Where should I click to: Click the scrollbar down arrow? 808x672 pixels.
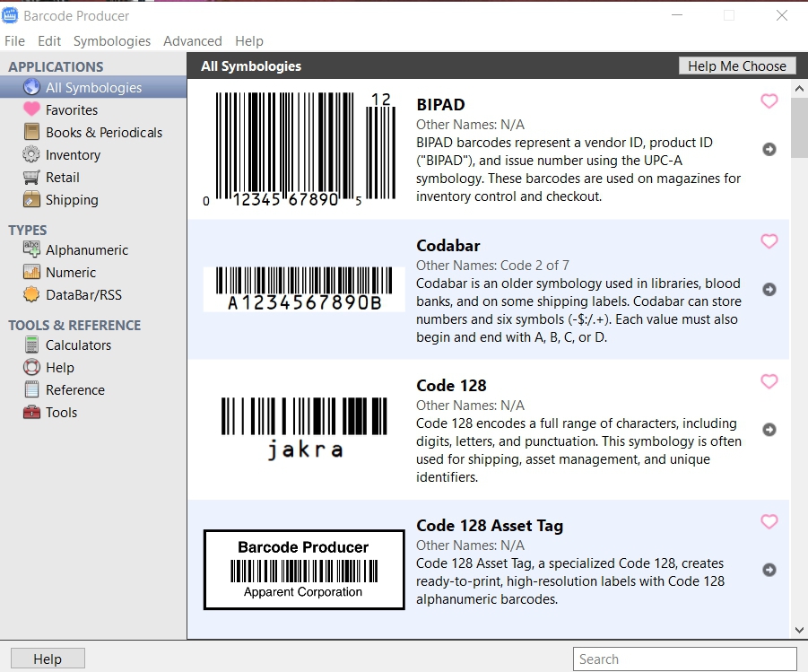tap(799, 630)
